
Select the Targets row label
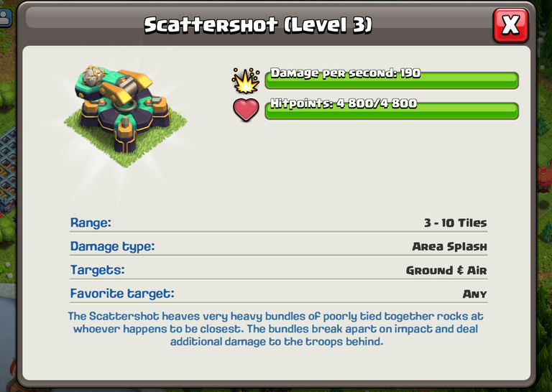click(x=98, y=270)
